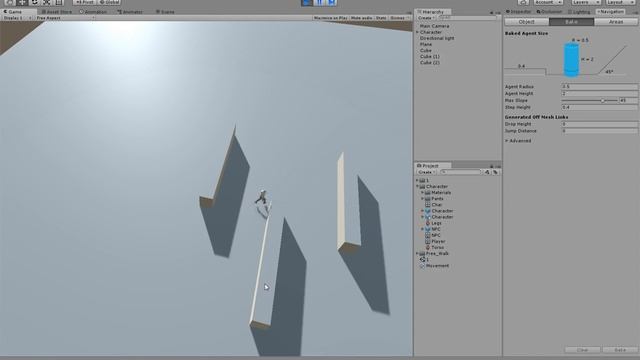The width and height of the screenshot is (640, 360).
Task: Open the Free Aspect dropdown
Action: click(65, 18)
